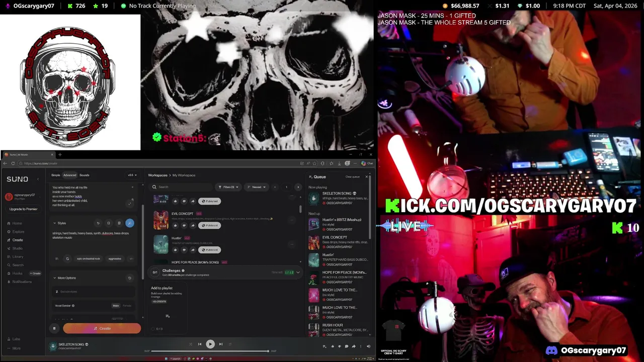Click Upgrade to Premier
This screenshot has width=644, height=362.
(x=23, y=209)
